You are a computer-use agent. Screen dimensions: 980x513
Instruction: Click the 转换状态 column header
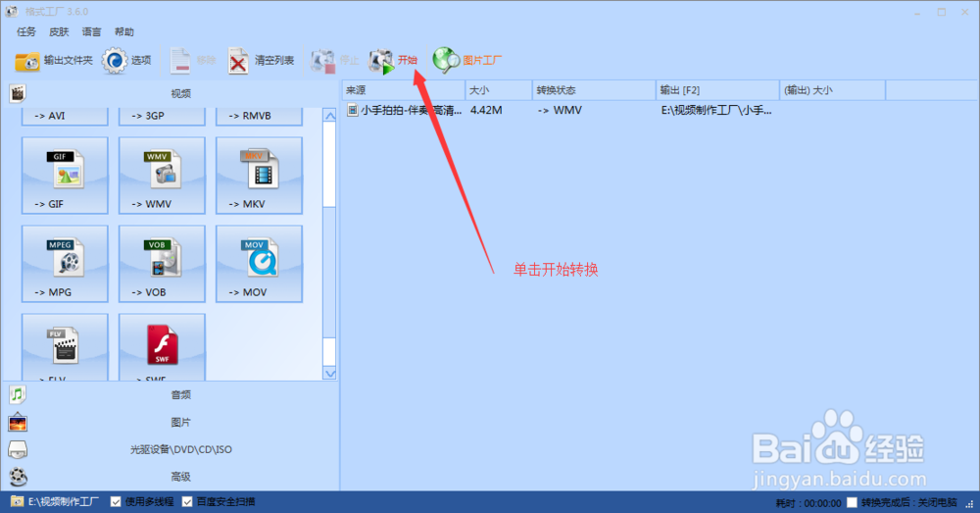594,90
